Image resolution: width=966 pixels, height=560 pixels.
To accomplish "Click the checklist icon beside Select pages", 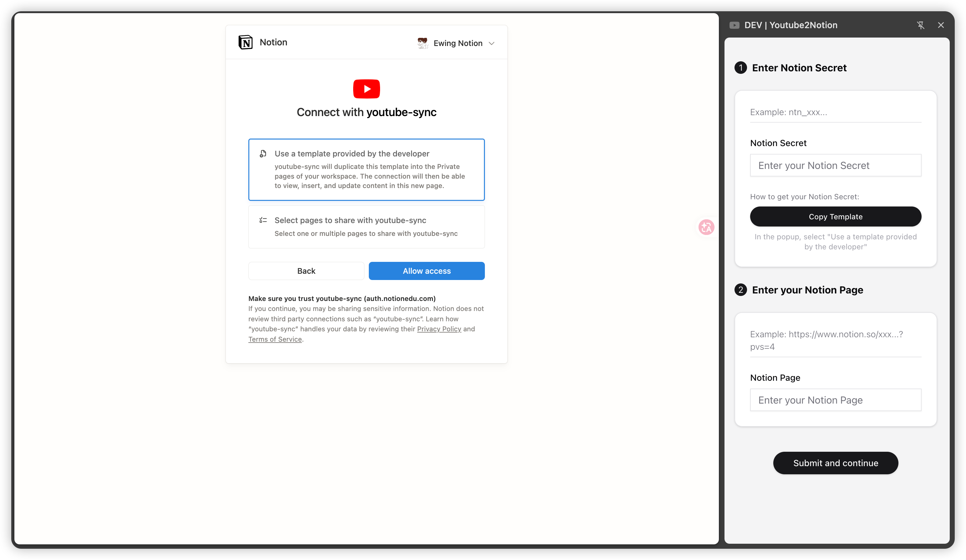I will (x=263, y=220).
